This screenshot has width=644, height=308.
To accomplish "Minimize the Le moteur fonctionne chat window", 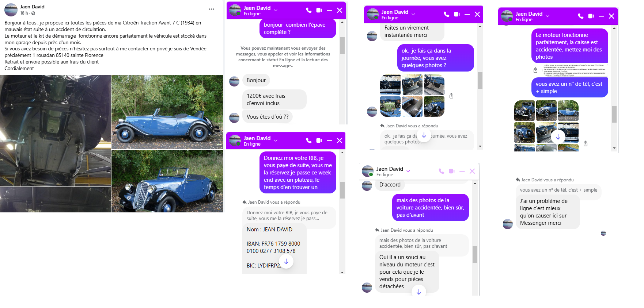I will tap(601, 16).
